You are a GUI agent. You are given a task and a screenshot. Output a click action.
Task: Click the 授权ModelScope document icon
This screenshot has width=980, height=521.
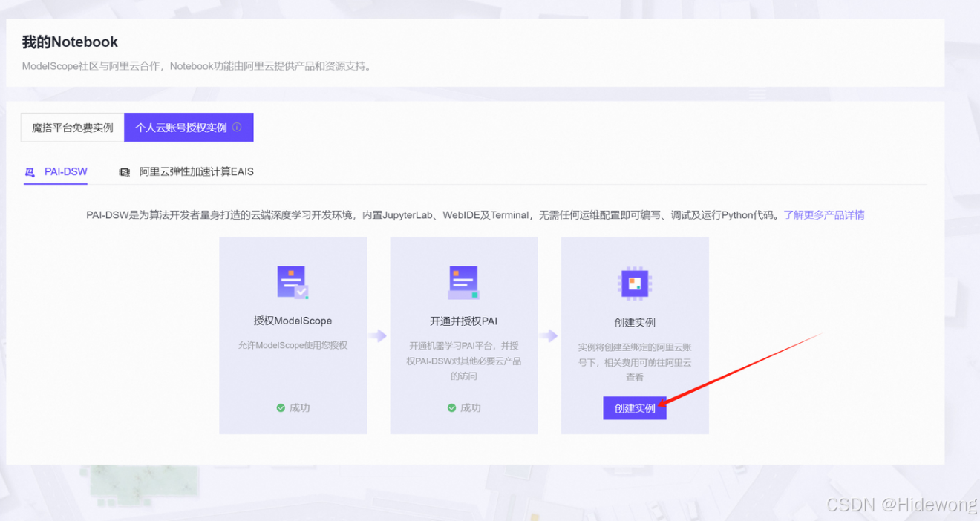[293, 283]
